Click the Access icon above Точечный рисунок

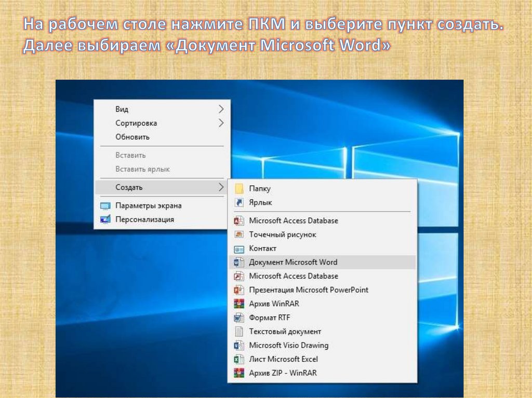[239, 221]
